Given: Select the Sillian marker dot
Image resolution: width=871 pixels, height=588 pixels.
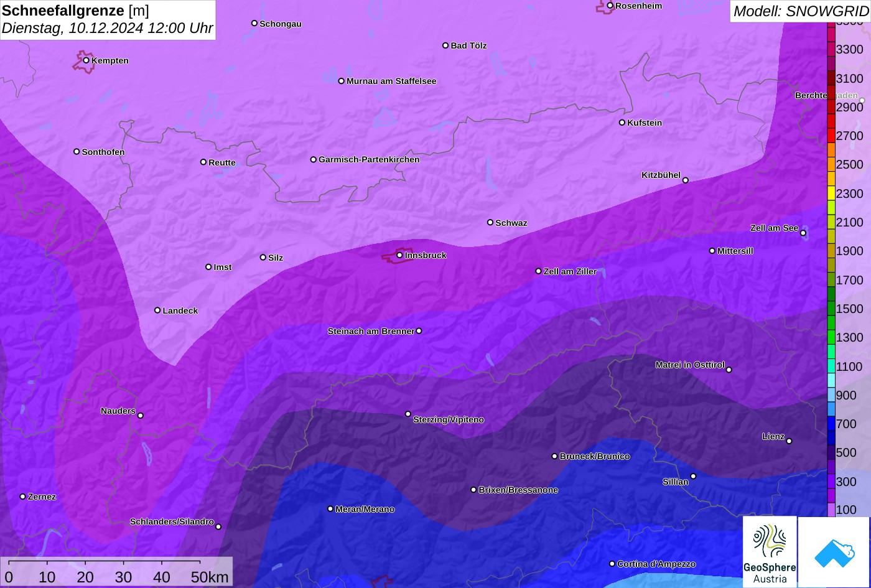Looking at the screenshot, I should coord(693,477).
